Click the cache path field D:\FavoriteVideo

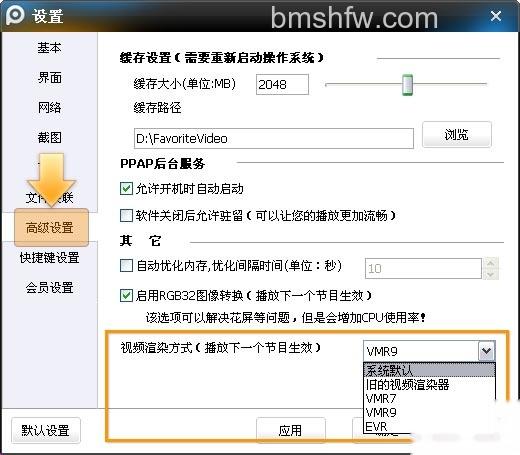[274, 138]
